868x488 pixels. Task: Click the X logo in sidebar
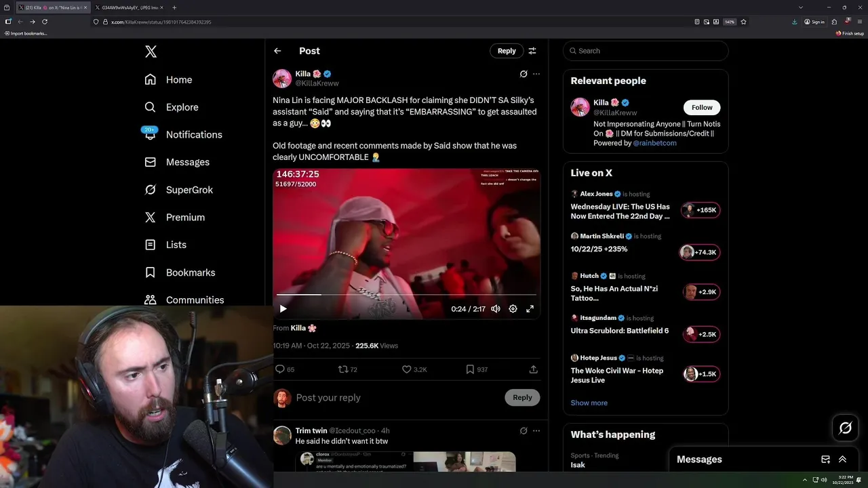pos(151,52)
